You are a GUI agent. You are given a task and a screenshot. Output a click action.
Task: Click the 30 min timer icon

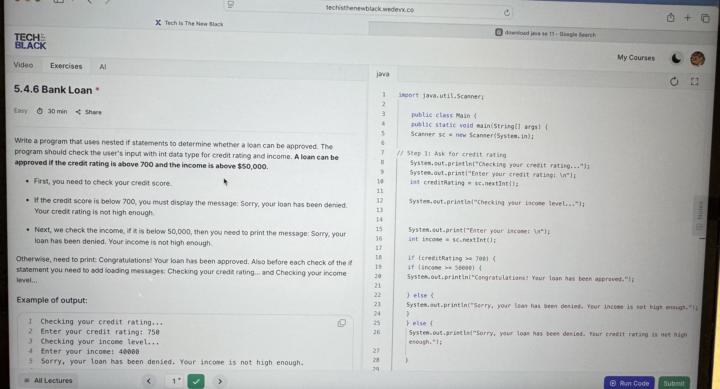click(x=39, y=111)
